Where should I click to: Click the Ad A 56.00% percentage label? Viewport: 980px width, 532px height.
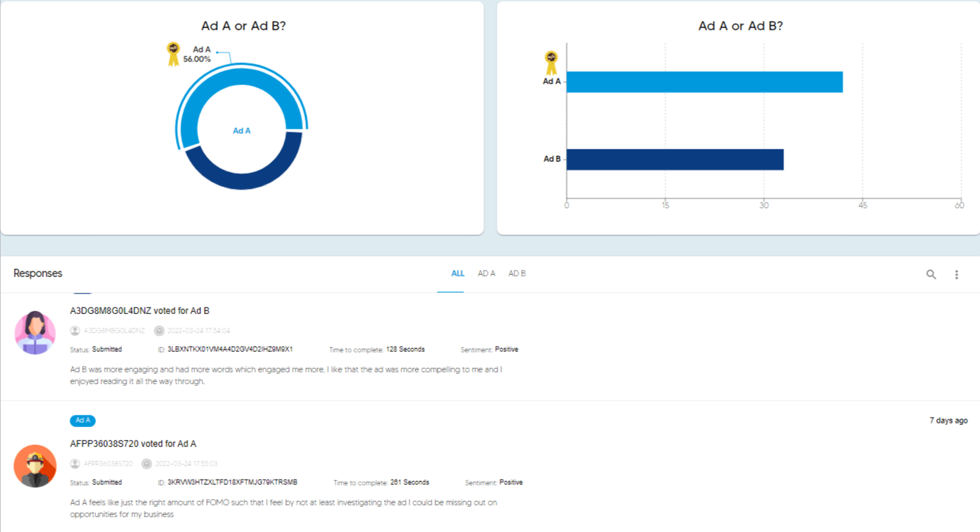(198, 55)
